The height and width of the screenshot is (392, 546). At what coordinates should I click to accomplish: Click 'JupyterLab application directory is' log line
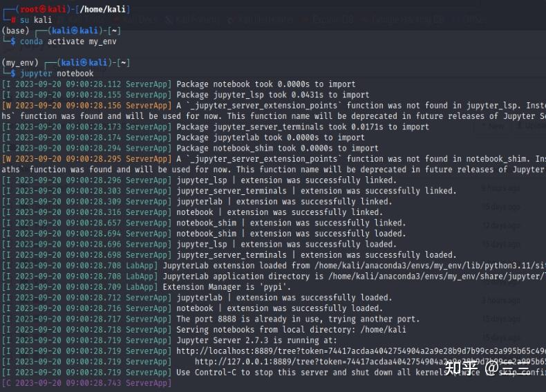pyautogui.click(x=274, y=277)
